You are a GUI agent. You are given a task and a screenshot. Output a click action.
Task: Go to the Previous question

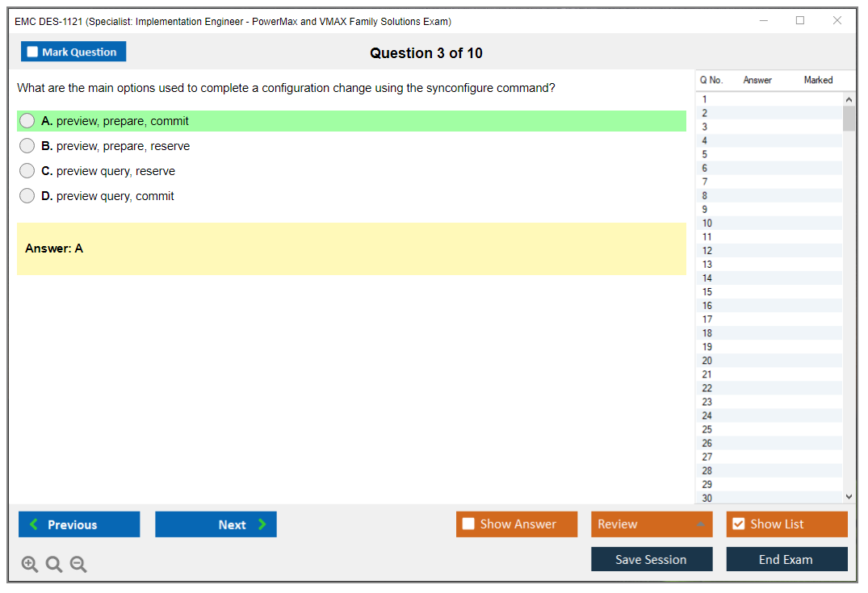(79, 524)
